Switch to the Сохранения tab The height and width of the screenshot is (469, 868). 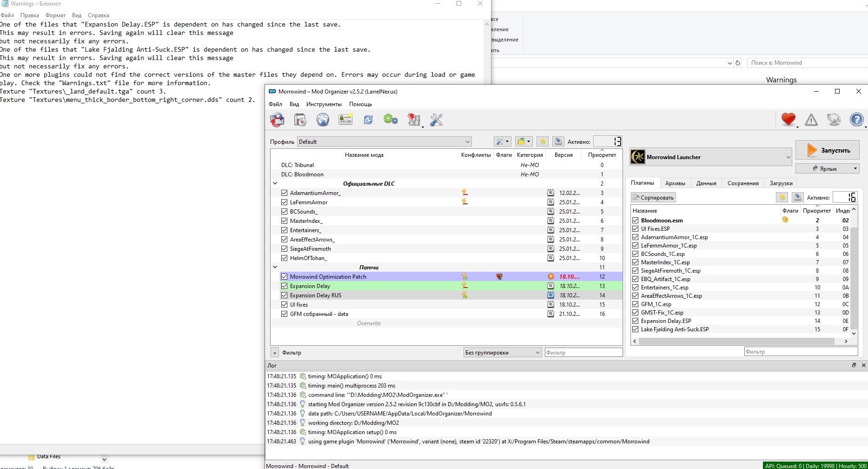(743, 183)
